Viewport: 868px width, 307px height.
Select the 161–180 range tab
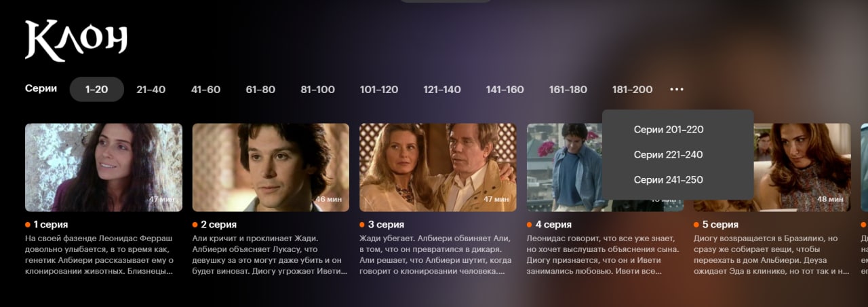568,90
